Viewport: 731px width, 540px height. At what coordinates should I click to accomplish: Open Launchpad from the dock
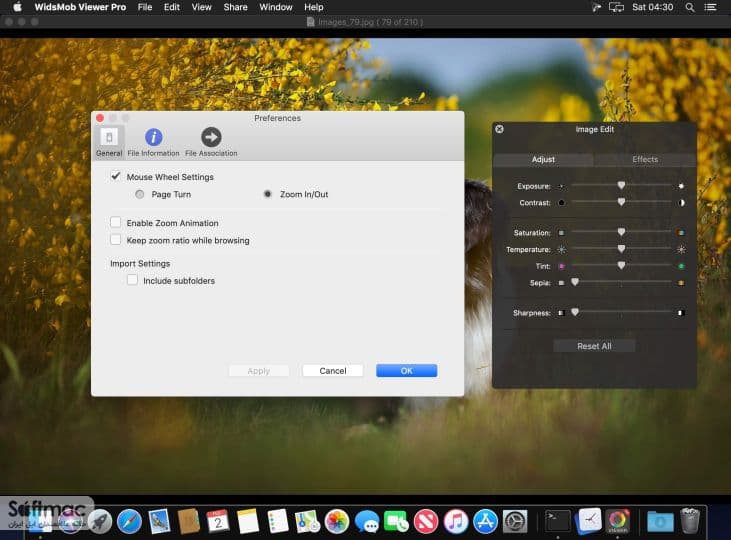point(100,521)
